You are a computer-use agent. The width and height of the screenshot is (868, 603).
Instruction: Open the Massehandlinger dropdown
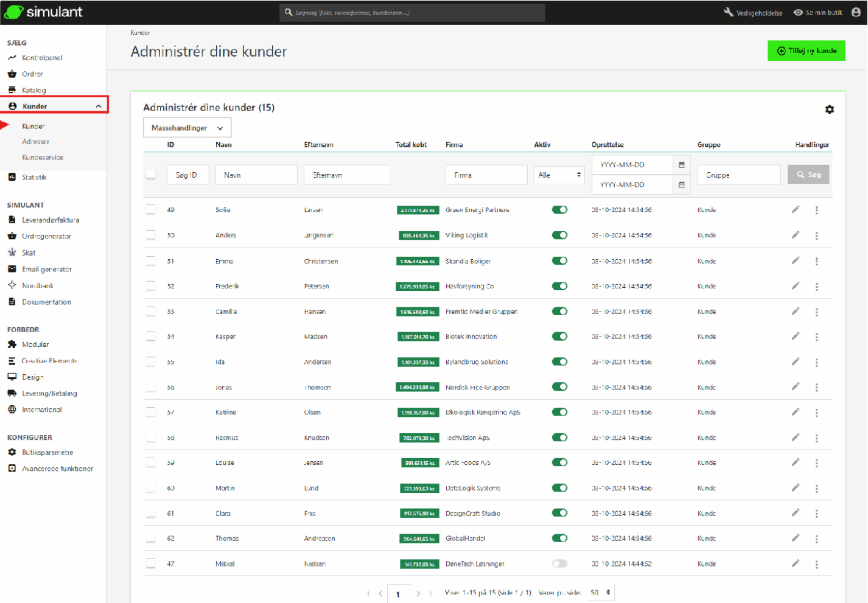[187, 128]
